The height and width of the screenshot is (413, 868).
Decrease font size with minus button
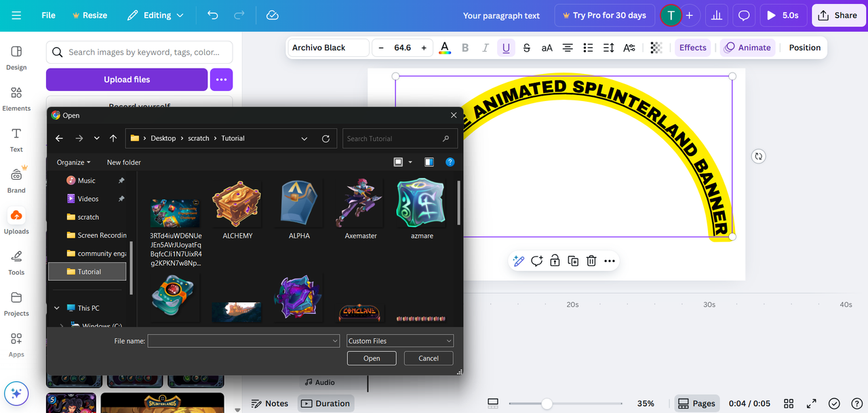pyautogui.click(x=381, y=47)
